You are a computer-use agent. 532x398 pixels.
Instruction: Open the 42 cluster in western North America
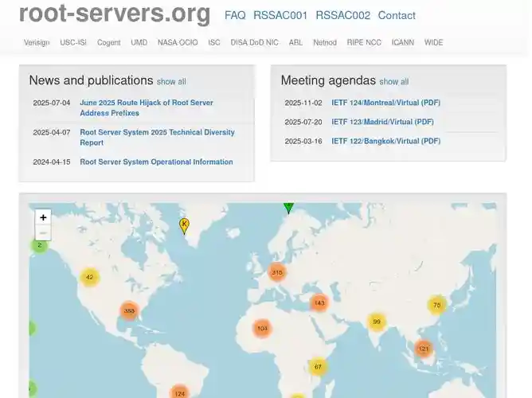[x=89, y=277]
